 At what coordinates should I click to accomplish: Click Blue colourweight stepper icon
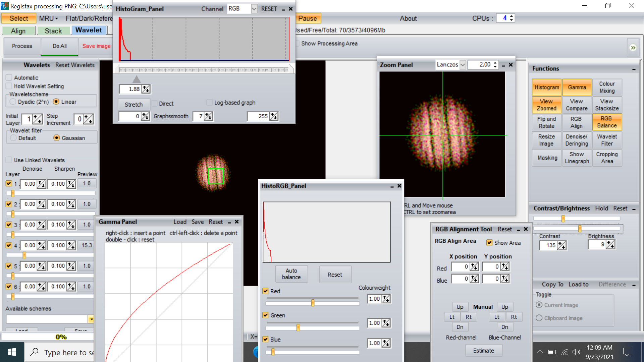point(386,343)
